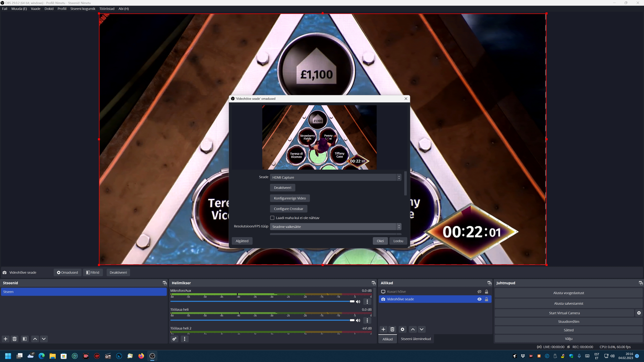
Task: Move scene down with arrow icon
Action: click(x=44, y=339)
